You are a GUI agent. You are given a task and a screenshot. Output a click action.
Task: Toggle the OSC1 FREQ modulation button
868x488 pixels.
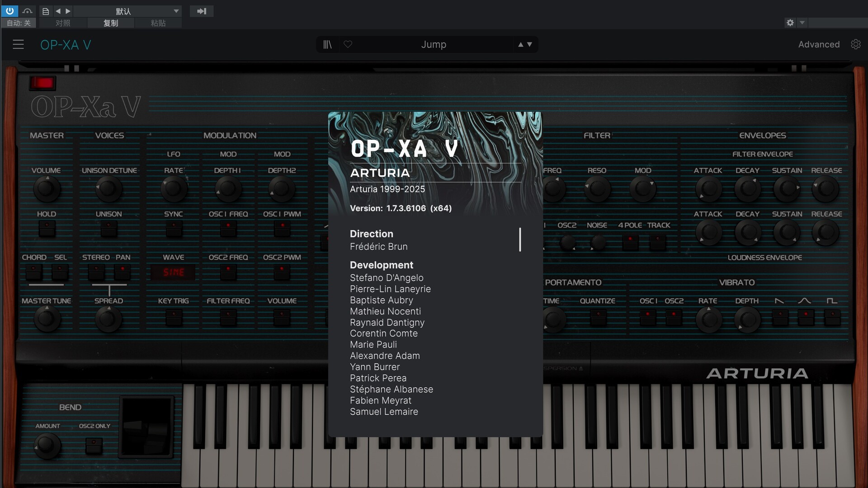tap(228, 229)
